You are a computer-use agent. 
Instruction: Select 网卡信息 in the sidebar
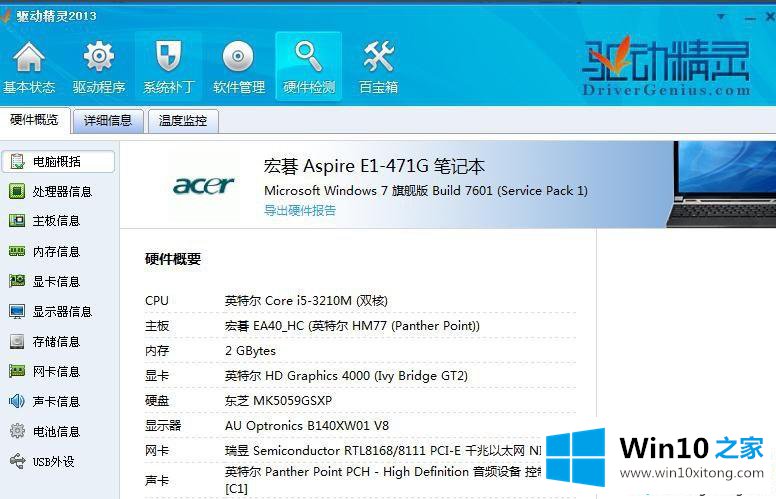58,371
